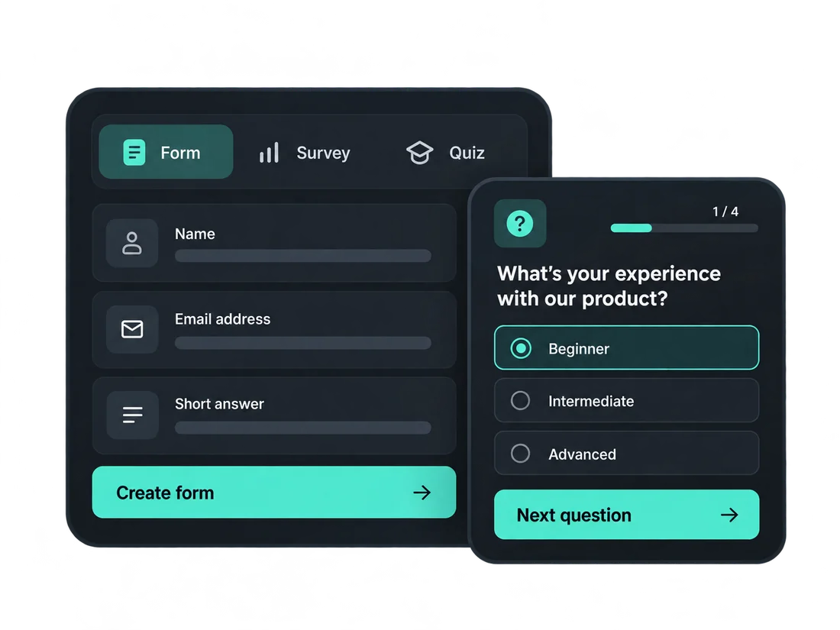Image resolution: width=840 pixels, height=630 pixels.
Task: Choose the Intermediate radio option
Action: pos(520,400)
